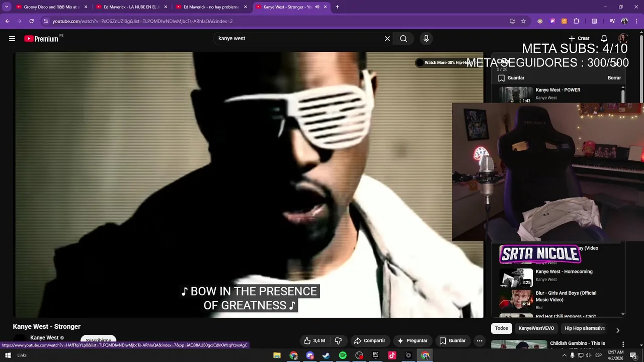Open the tab search dropdown arrow

point(7,7)
